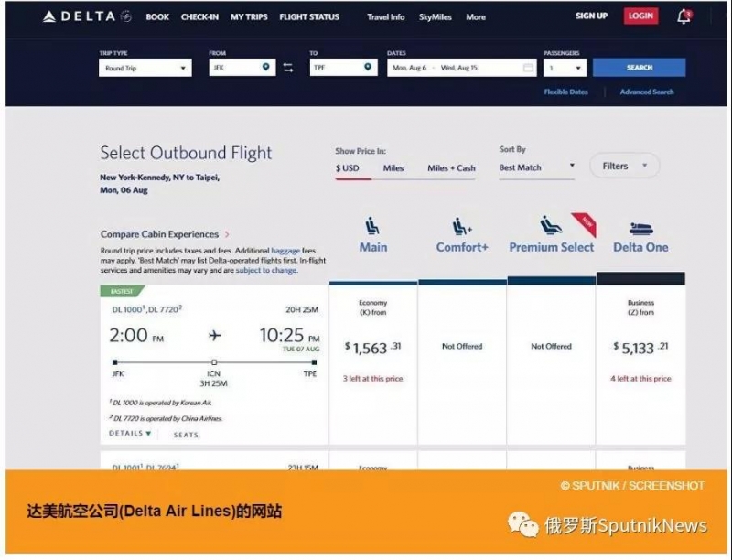Image resolution: width=732 pixels, height=560 pixels.
Task: Click the baggage fees link
Action: [285, 251]
